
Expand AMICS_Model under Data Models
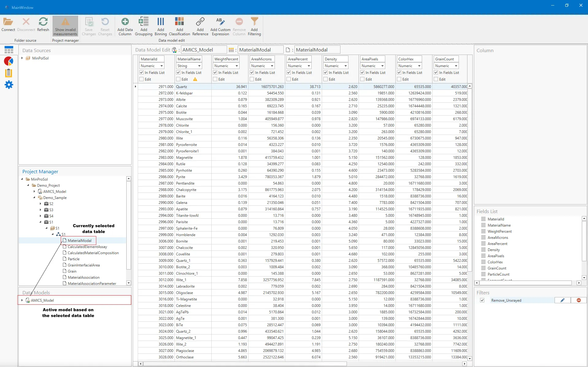pyautogui.click(x=22, y=300)
